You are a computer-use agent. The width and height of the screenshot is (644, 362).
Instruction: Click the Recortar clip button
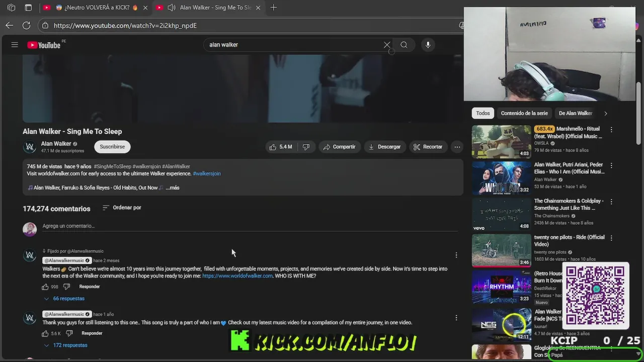(428, 147)
